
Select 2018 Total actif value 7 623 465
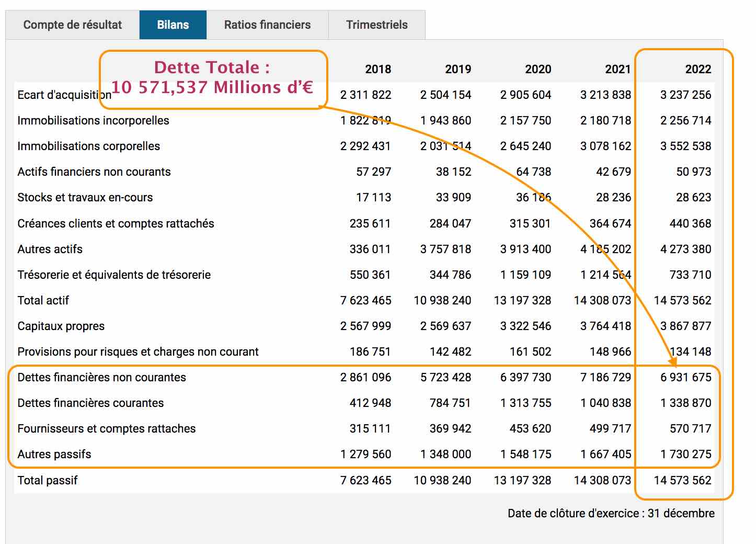(x=365, y=300)
